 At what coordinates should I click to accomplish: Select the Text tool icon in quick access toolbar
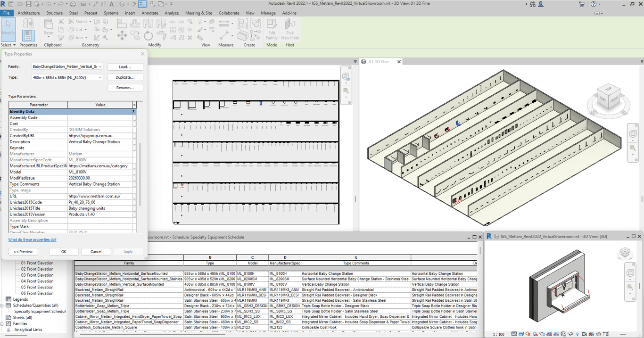112,4
